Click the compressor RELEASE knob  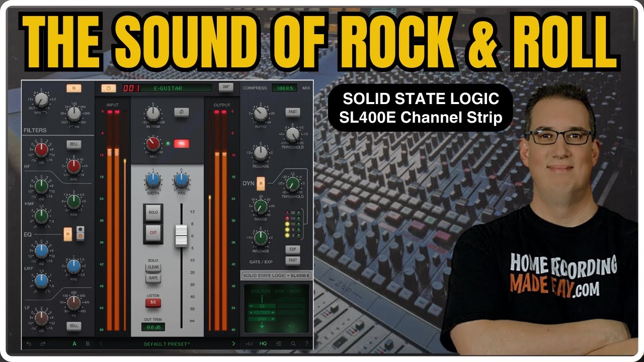coord(261,152)
